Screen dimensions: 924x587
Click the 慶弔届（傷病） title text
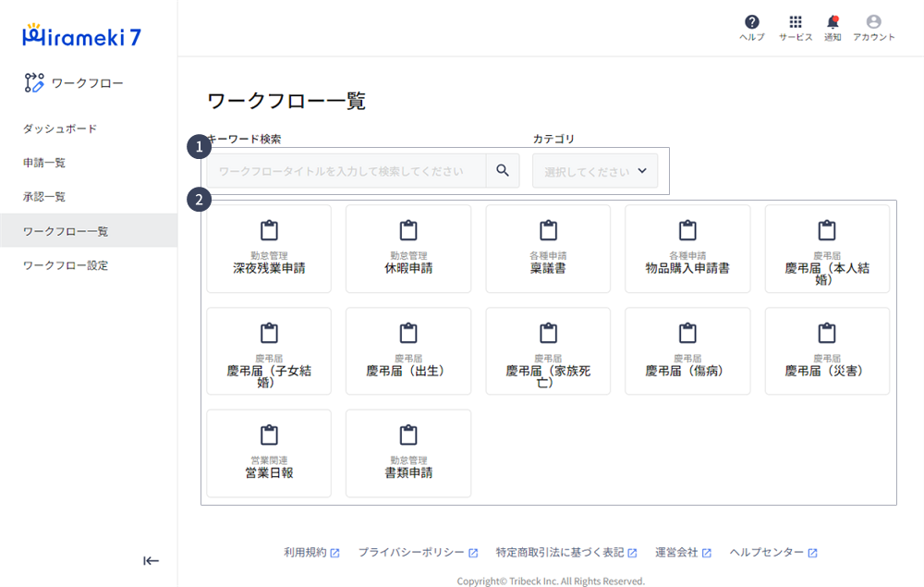click(x=686, y=371)
